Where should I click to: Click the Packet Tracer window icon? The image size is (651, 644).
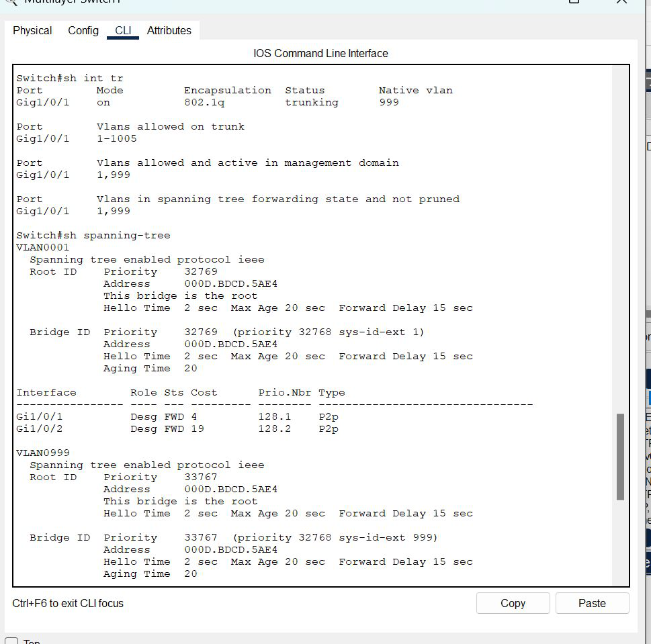9,2
